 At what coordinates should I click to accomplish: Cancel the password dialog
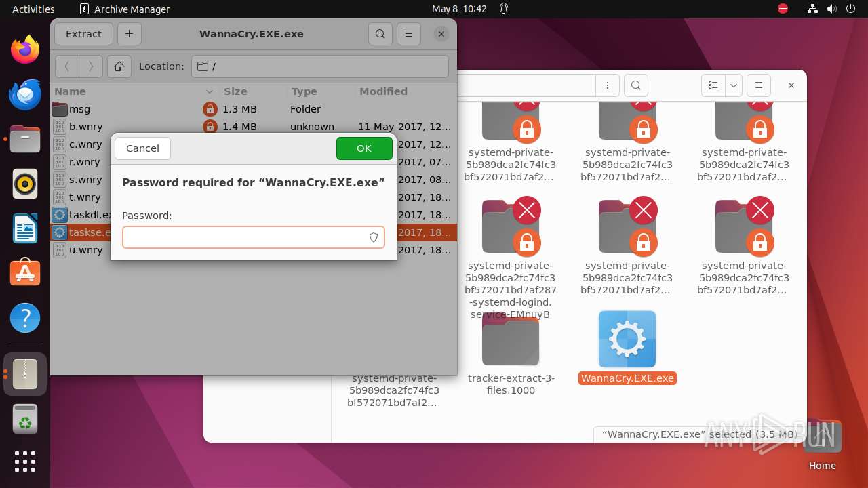coord(142,148)
